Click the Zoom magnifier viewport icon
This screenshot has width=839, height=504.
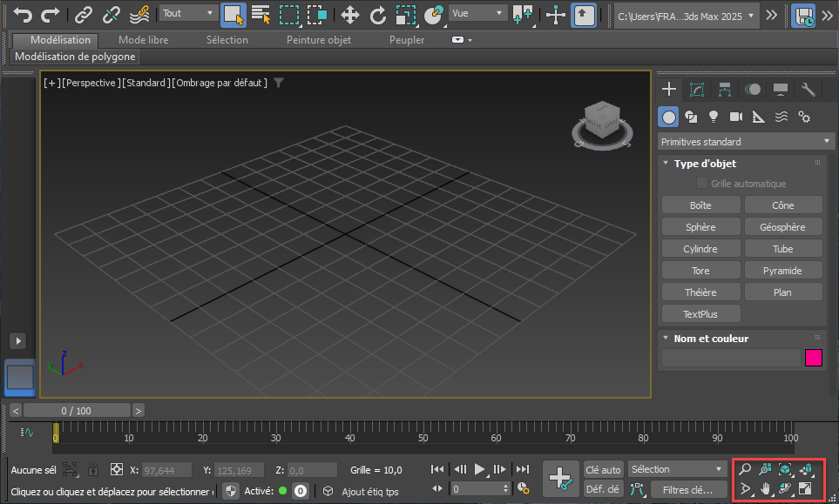tap(745, 469)
